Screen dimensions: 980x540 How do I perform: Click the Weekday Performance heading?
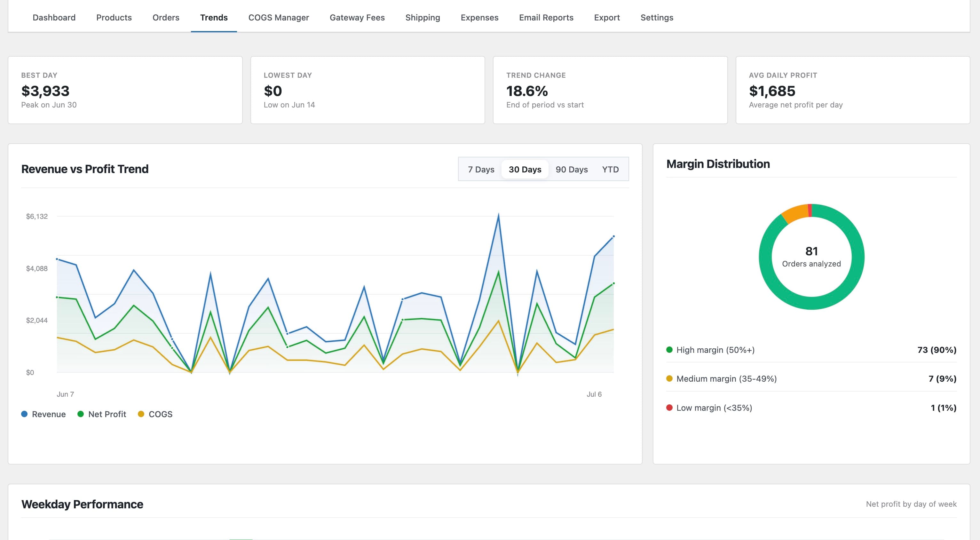(x=82, y=504)
